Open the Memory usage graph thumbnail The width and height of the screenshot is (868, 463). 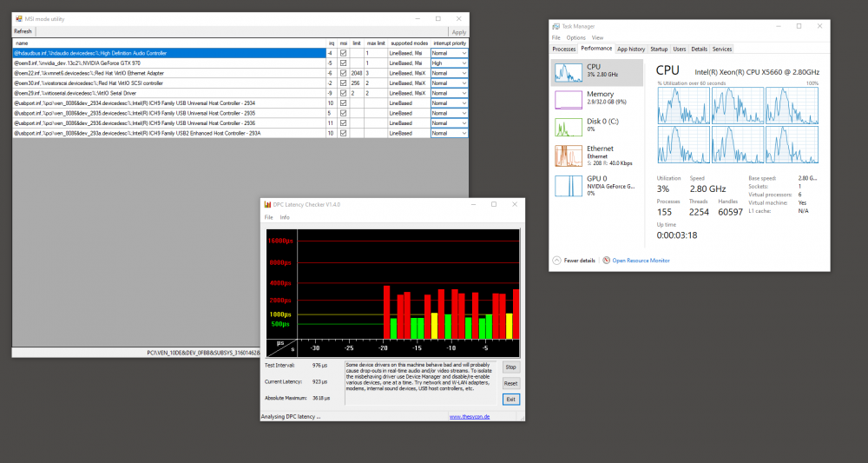pyautogui.click(x=568, y=100)
